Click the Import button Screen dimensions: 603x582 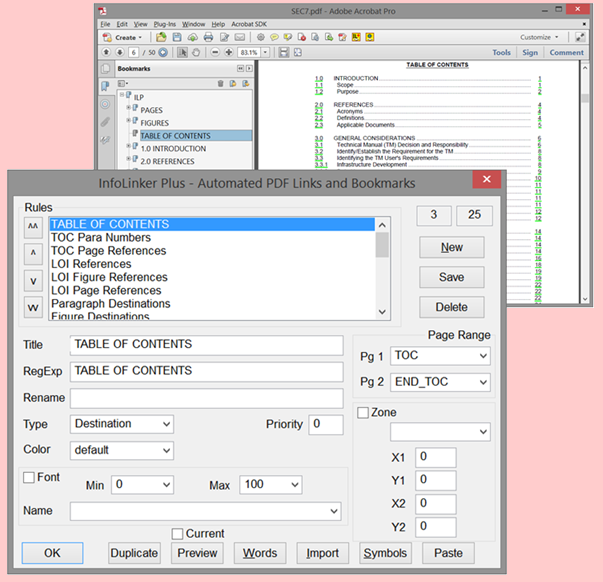coord(323,553)
